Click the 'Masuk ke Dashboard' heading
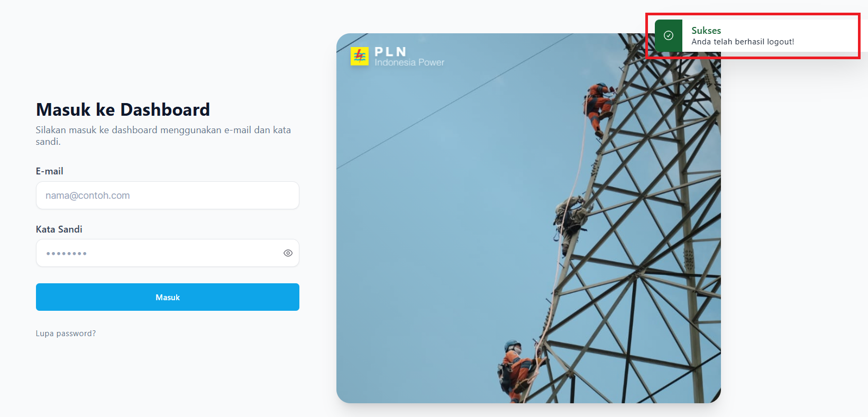868x417 pixels. (x=123, y=109)
